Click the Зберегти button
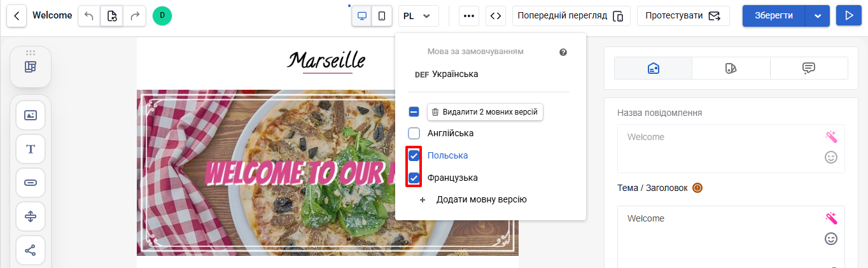 tap(774, 16)
